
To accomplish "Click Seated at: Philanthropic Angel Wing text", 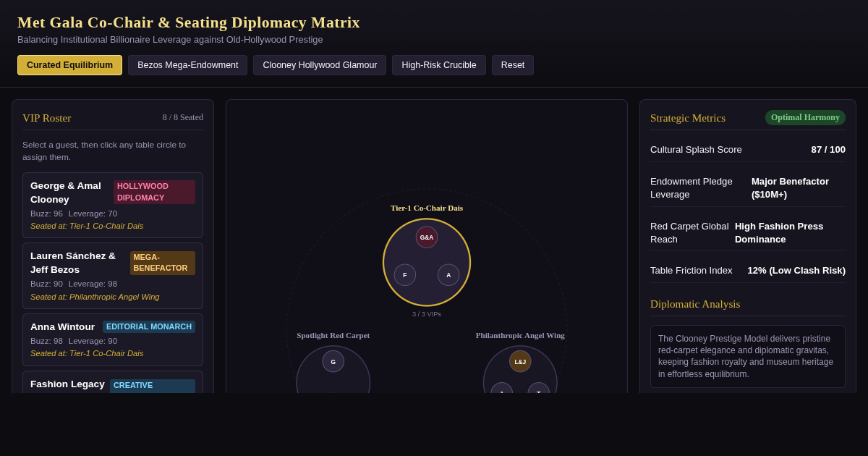I will coord(95,297).
